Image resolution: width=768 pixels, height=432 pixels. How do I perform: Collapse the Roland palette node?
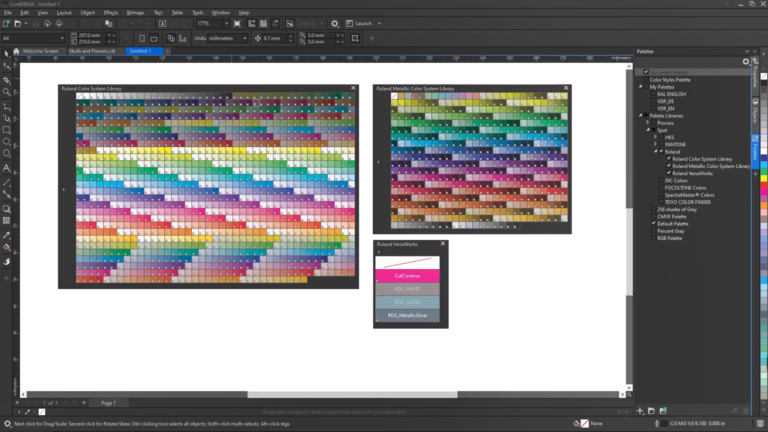655,151
